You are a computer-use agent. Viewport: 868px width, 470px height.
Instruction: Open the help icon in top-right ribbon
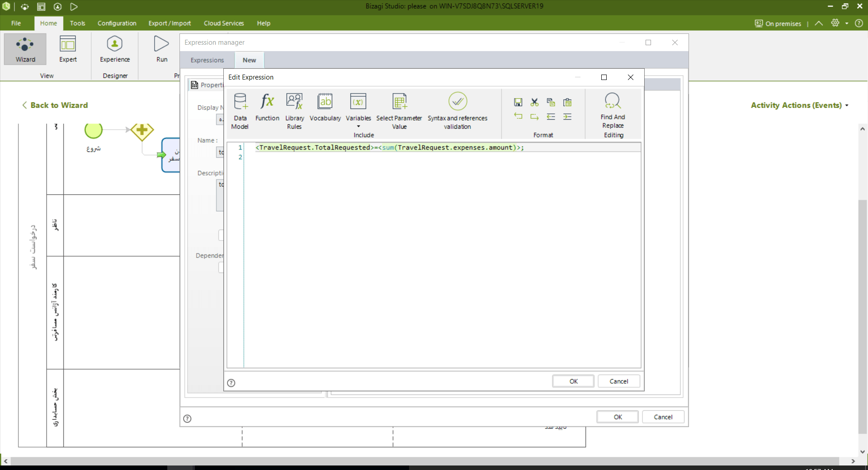[x=859, y=23]
